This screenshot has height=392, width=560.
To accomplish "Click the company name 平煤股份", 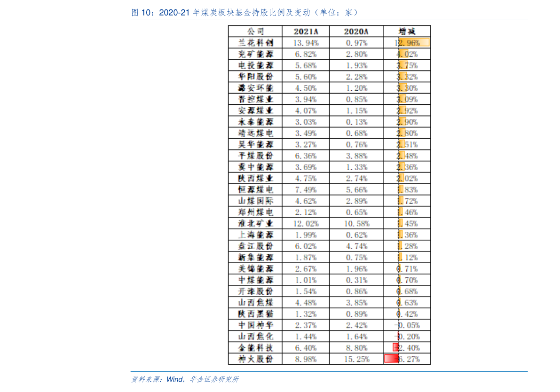I will [255, 156].
